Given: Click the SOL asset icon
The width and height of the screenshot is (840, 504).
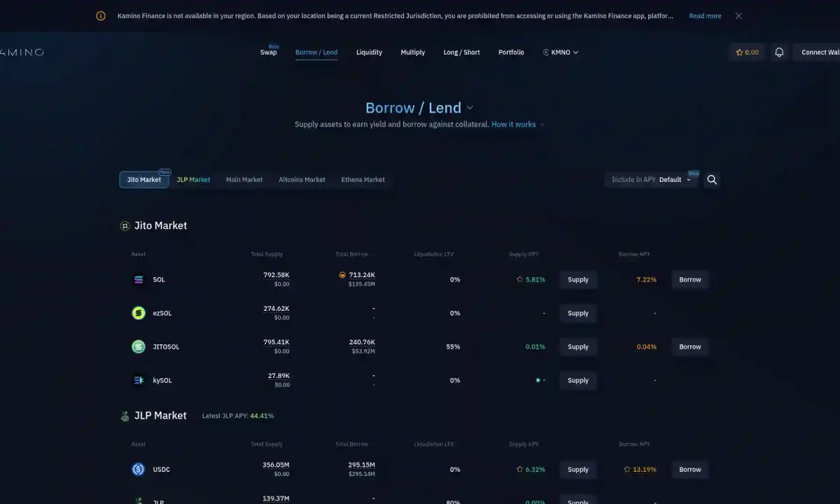Looking at the screenshot, I should coord(139,279).
